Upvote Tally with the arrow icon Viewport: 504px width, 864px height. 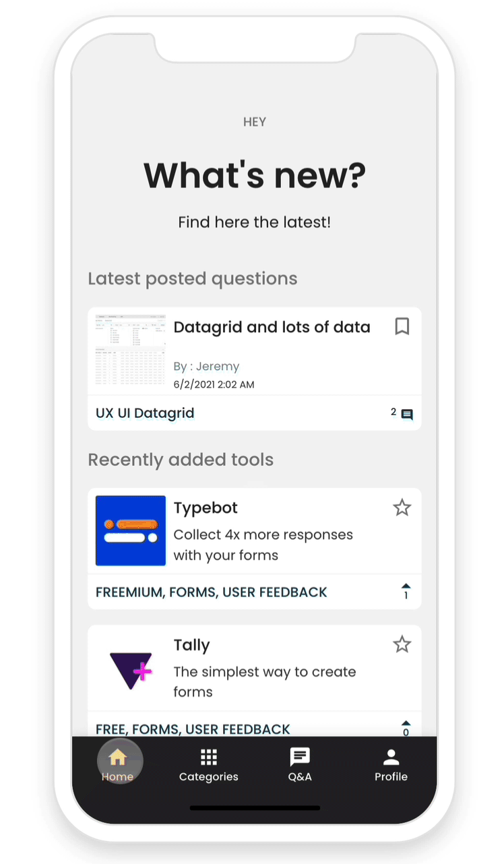pyautogui.click(x=406, y=723)
